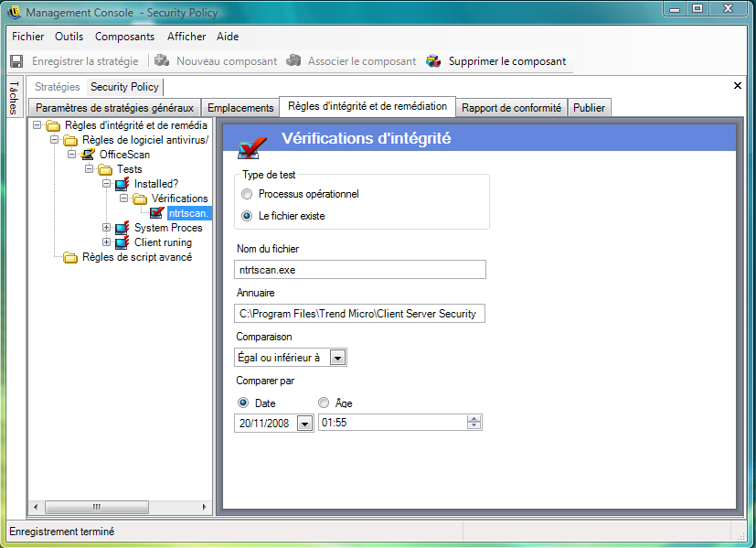Open the Comparaison dropdown

click(x=337, y=358)
